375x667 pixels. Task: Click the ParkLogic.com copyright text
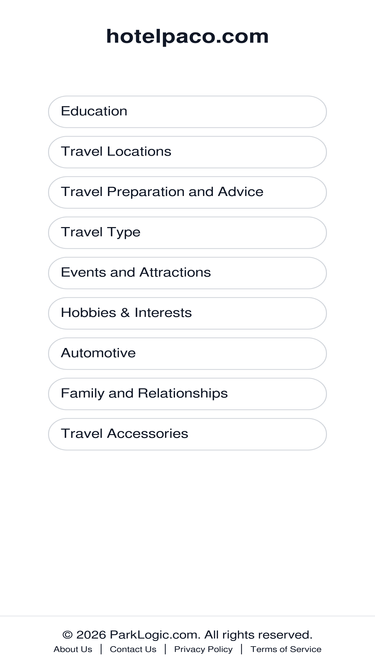point(187,635)
